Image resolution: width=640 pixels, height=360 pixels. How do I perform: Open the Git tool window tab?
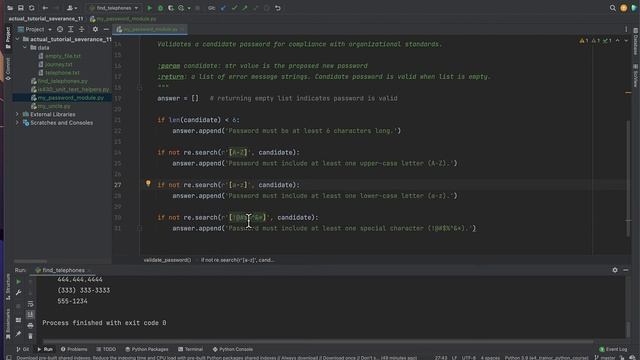pos(22,349)
